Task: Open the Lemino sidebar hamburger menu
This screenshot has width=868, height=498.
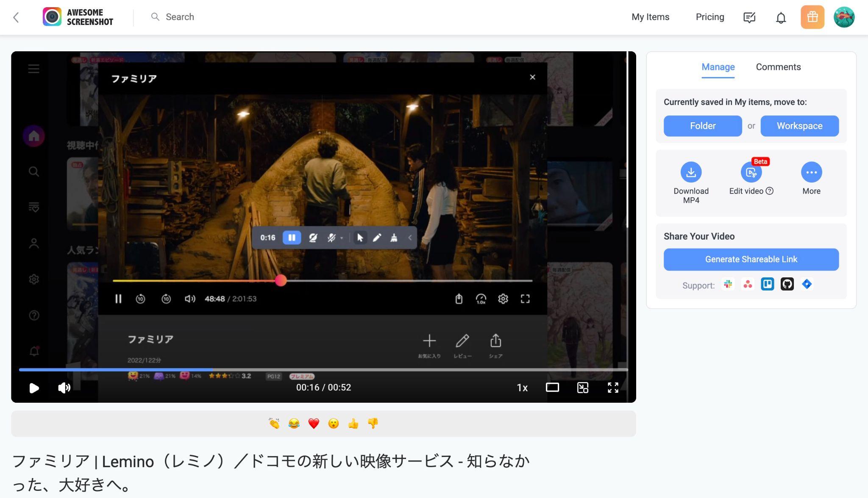Action: (x=34, y=69)
